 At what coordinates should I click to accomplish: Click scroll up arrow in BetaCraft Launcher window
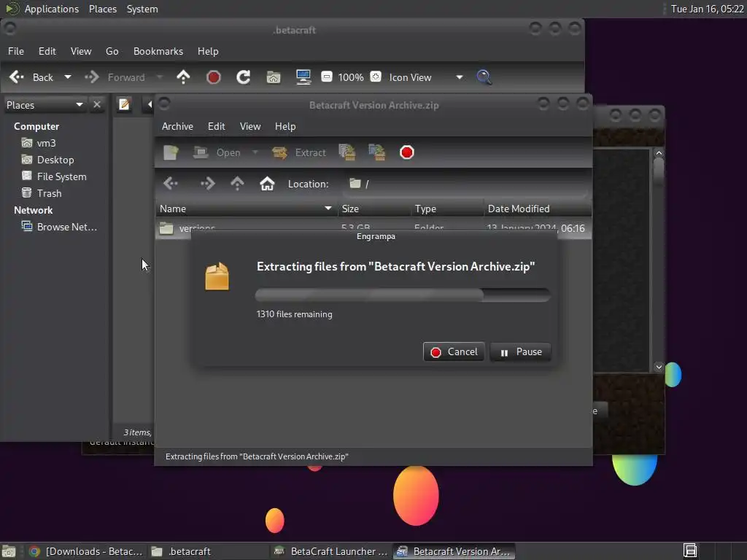(659, 153)
